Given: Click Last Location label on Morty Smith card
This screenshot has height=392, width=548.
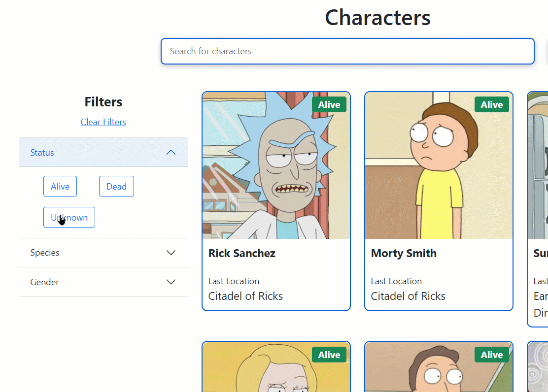Looking at the screenshot, I should click(396, 281).
